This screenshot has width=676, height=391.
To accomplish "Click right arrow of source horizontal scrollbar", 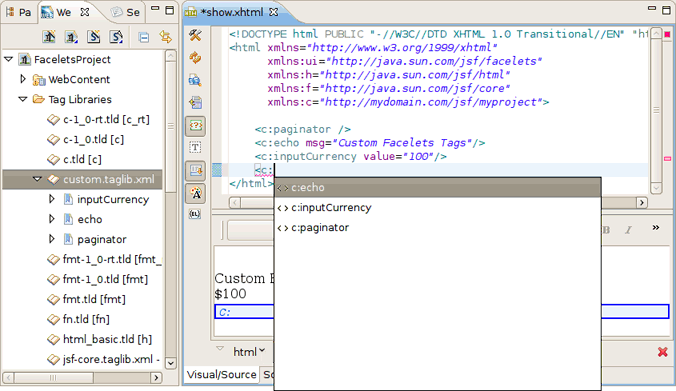I will (642, 202).
